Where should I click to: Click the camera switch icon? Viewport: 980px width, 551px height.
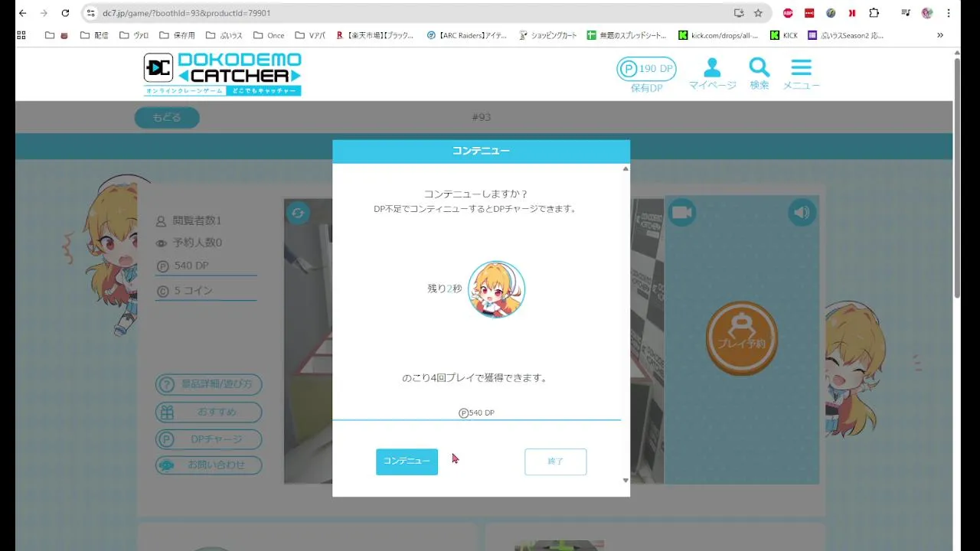[x=681, y=212]
